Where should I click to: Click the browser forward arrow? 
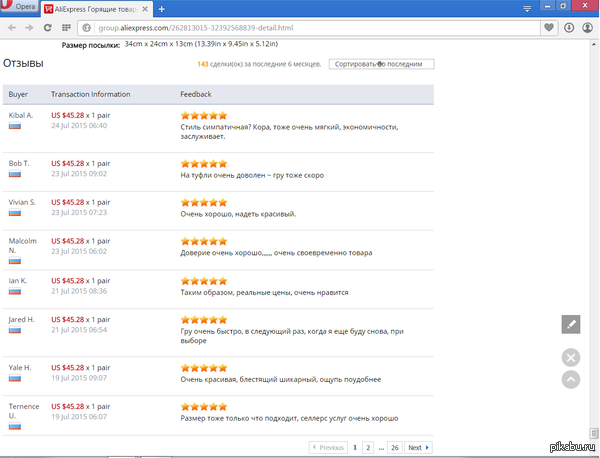(x=28, y=28)
